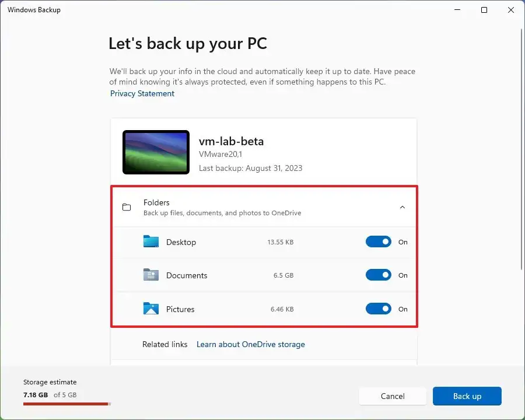Click the Pictures folder icon

[x=151, y=308]
